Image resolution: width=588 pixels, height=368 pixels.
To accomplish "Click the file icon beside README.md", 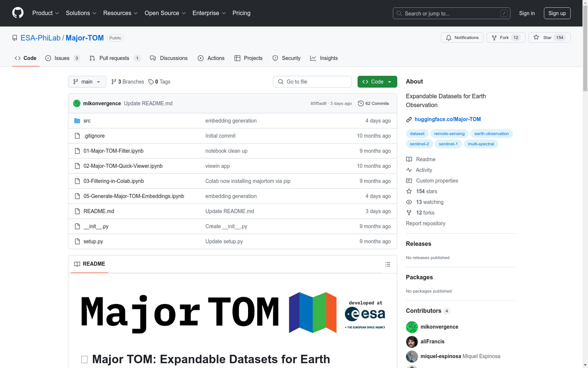I will (77, 211).
